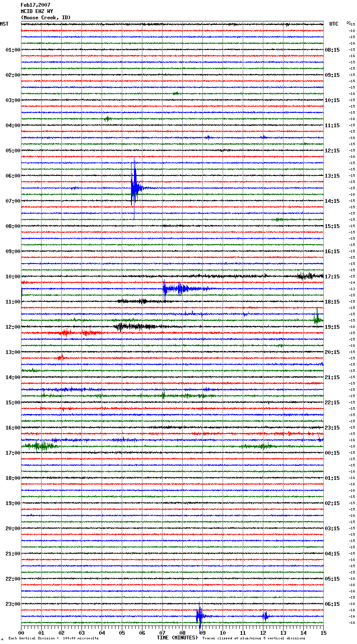Click the 15:15 UTC time label
This screenshot has width=357, height=644.
(332, 226)
